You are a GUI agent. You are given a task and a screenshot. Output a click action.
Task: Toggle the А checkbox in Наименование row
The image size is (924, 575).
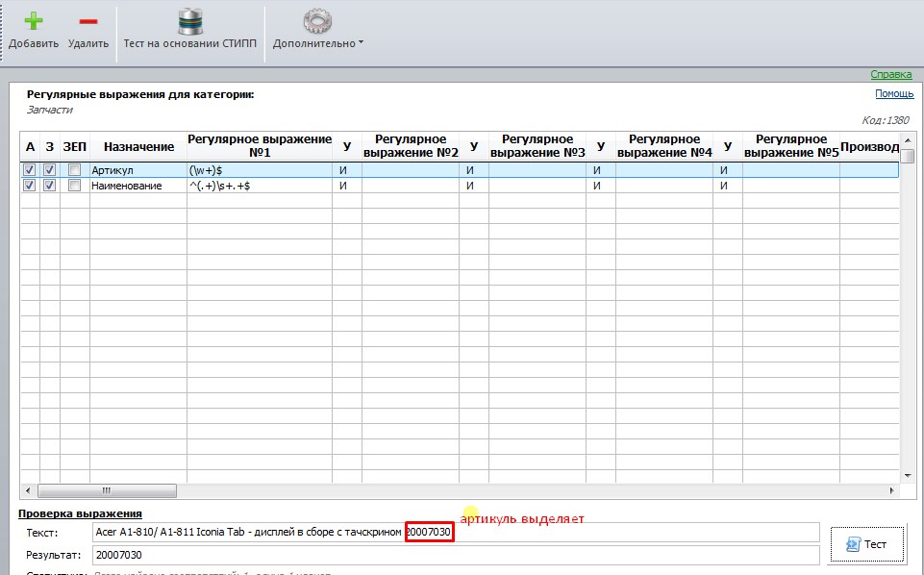point(30,185)
